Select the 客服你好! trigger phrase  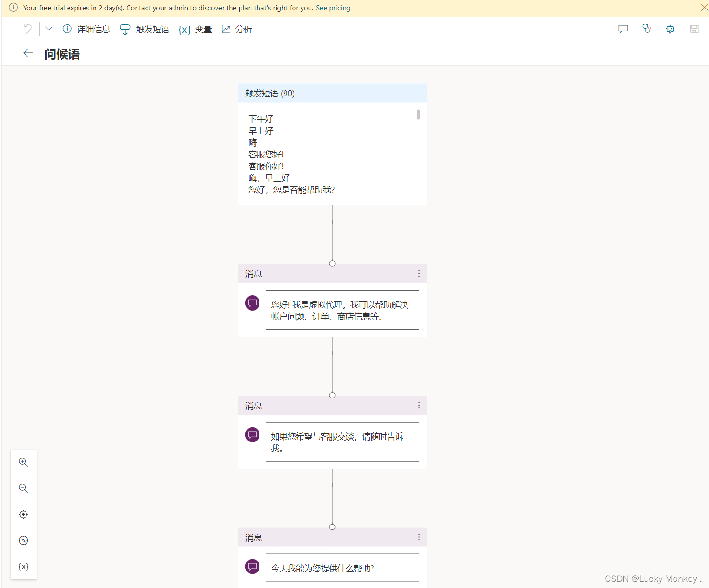tap(266, 166)
